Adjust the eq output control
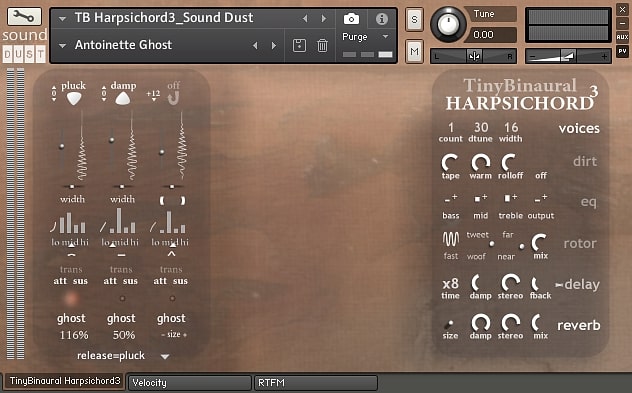 tap(541, 198)
